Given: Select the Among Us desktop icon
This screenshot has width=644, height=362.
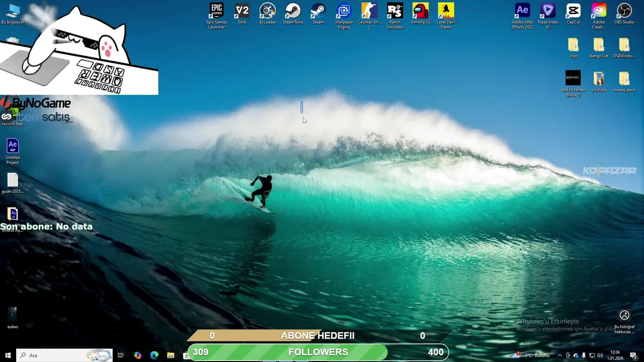Looking at the screenshot, I should [x=421, y=14].
